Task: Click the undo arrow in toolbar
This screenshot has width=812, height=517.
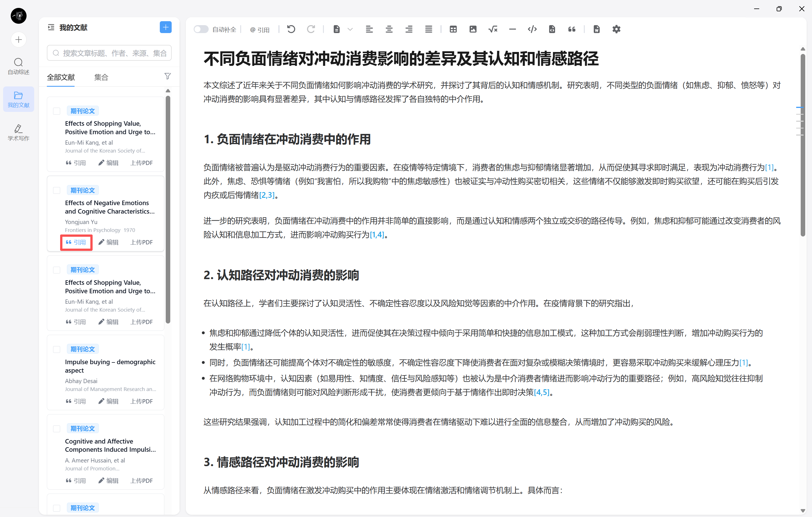Action: point(291,29)
